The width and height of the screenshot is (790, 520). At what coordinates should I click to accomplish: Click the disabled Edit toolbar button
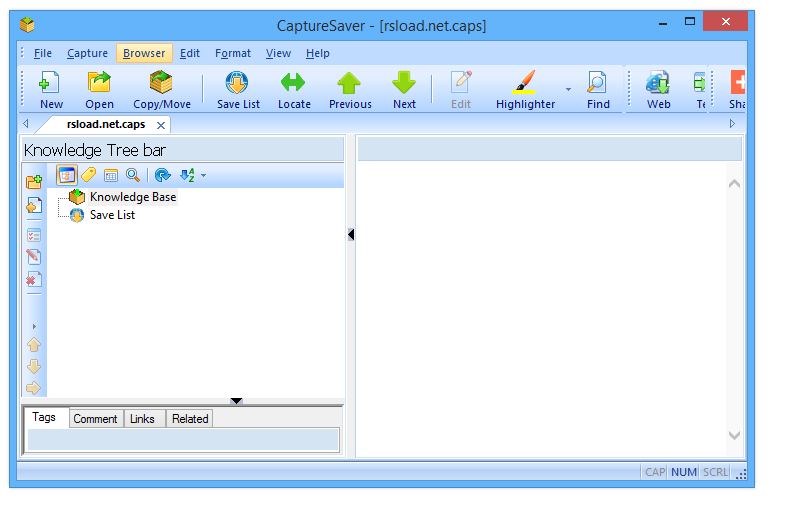(460, 90)
